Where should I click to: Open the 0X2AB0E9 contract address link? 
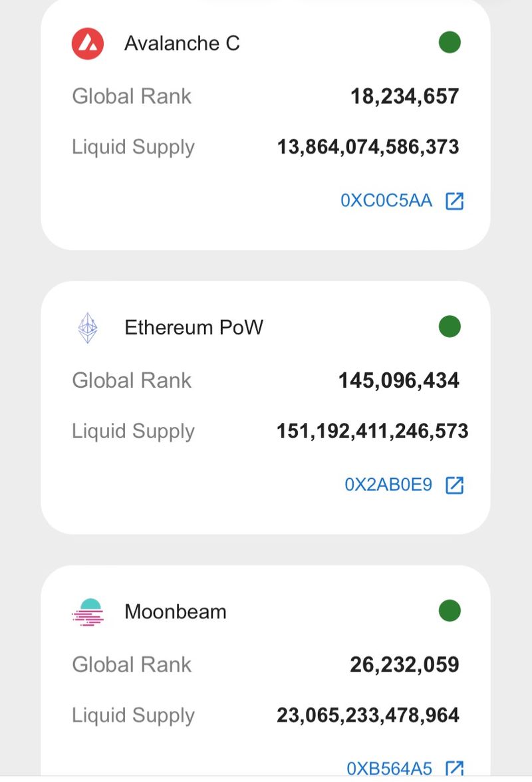click(388, 485)
